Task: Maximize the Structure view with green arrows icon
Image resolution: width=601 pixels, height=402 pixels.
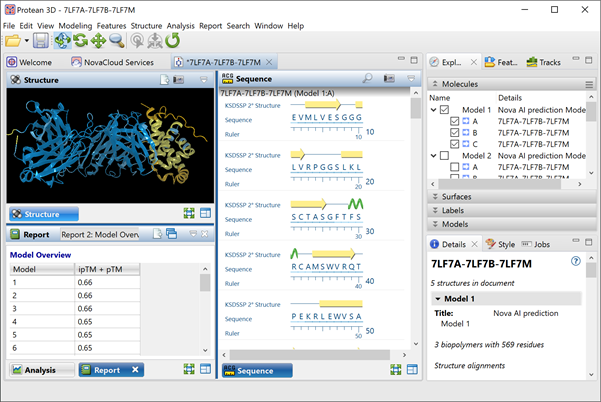Action: [189, 213]
